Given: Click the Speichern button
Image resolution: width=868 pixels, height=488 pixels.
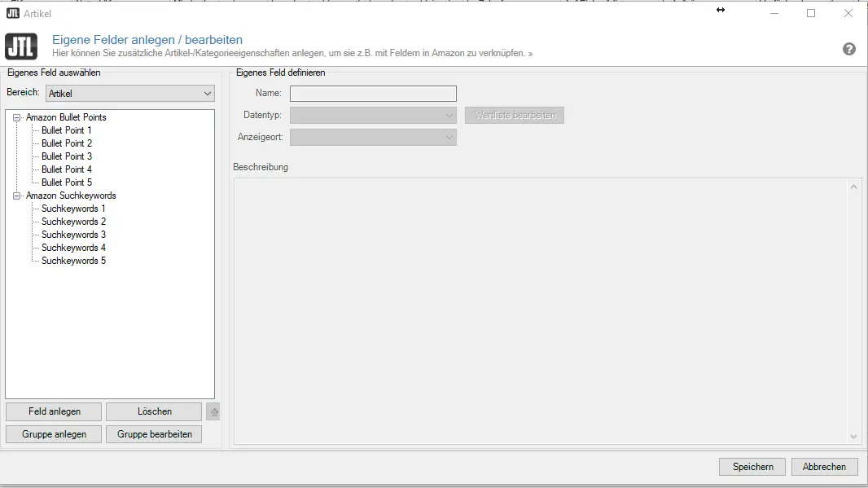Looking at the screenshot, I should click(x=753, y=467).
